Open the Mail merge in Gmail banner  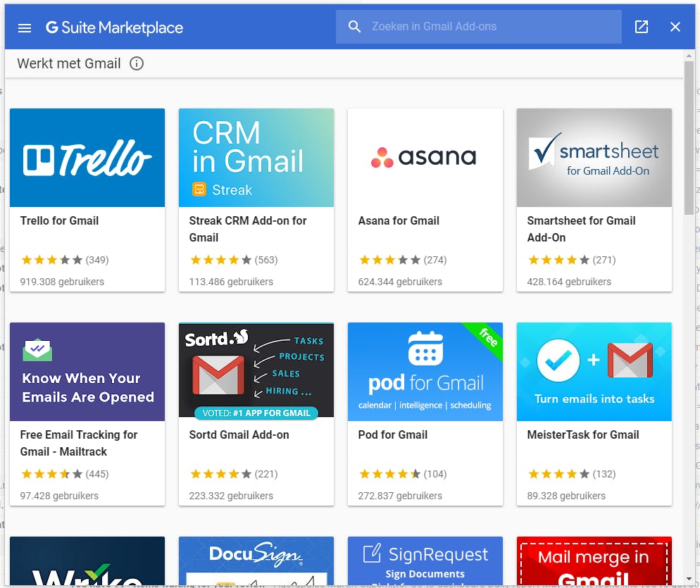point(594,561)
